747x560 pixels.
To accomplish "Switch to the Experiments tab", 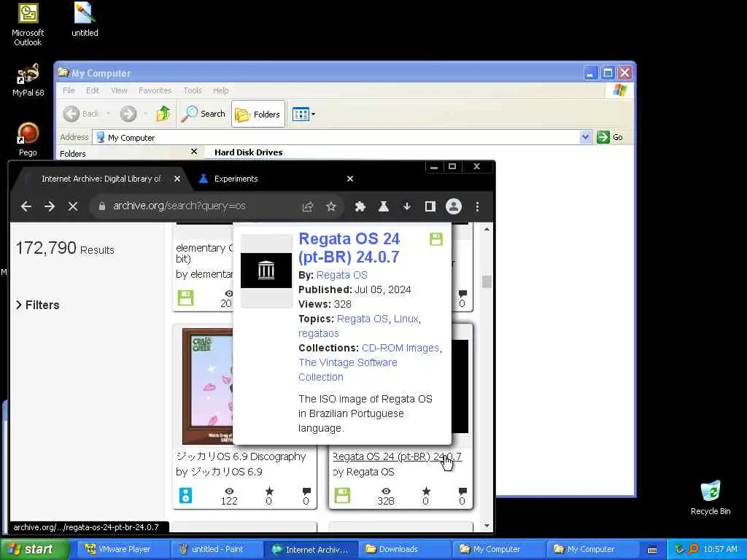I will (236, 179).
